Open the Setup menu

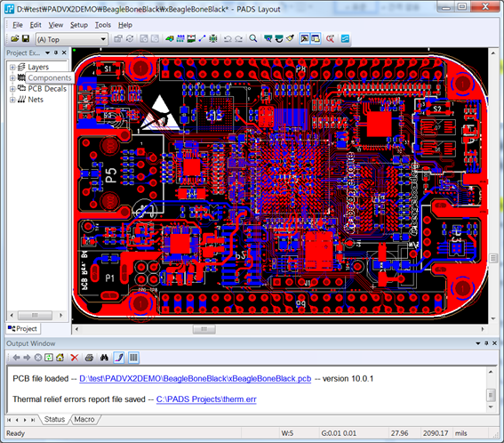(x=79, y=25)
